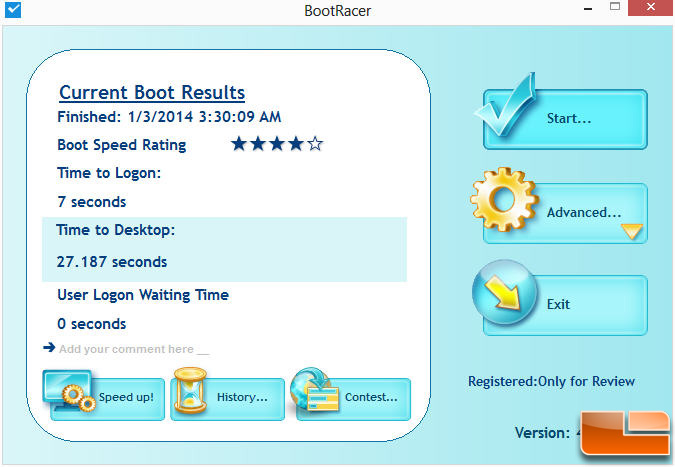Click the Registered:Only for Review text
This screenshot has width=675, height=467.
point(551,381)
